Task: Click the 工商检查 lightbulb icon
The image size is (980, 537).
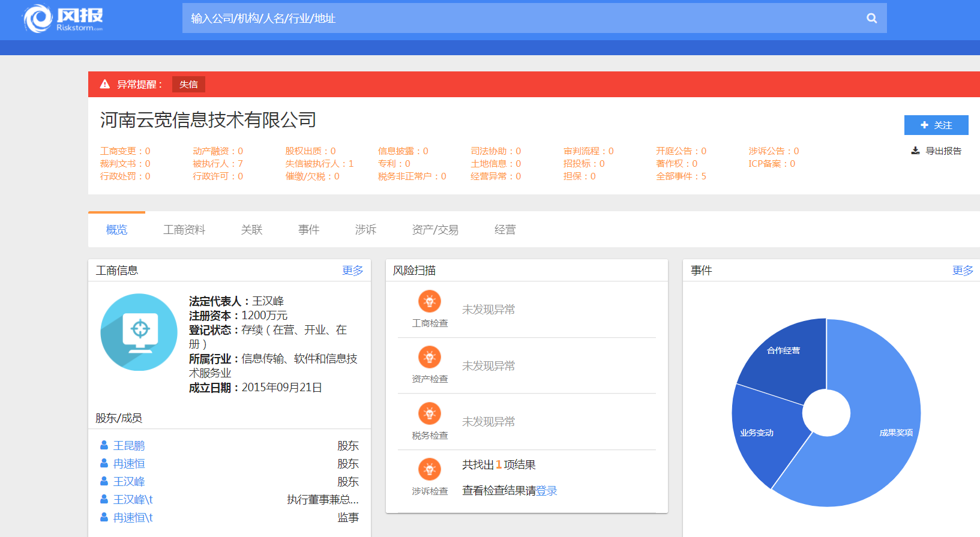Action: (x=430, y=301)
